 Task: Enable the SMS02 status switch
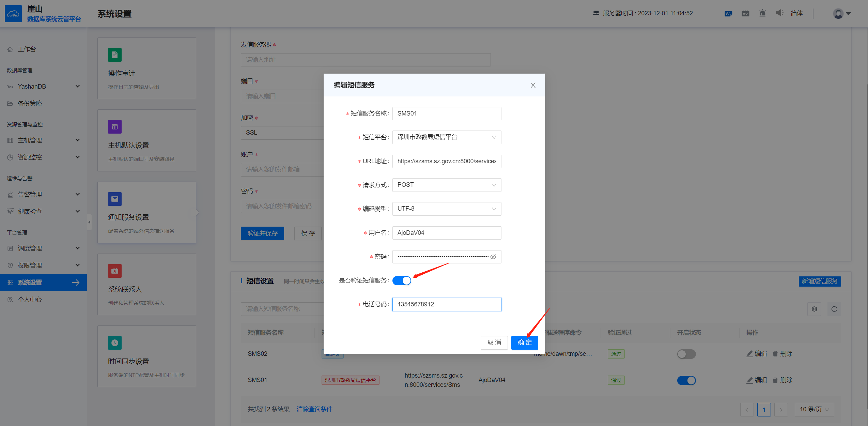tap(686, 354)
